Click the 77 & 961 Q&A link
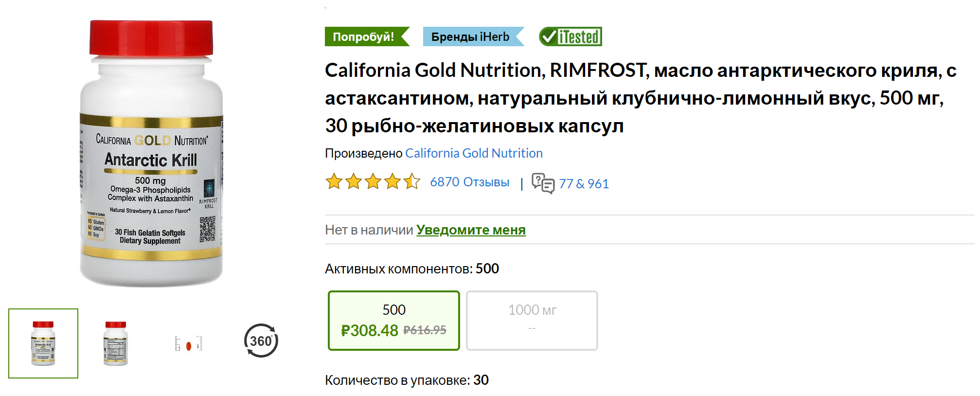This screenshot has width=980, height=396. point(584,183)
